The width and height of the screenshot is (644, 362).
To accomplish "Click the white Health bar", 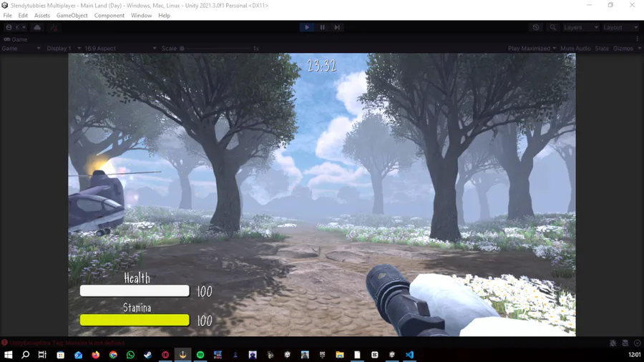I will 135,291.
